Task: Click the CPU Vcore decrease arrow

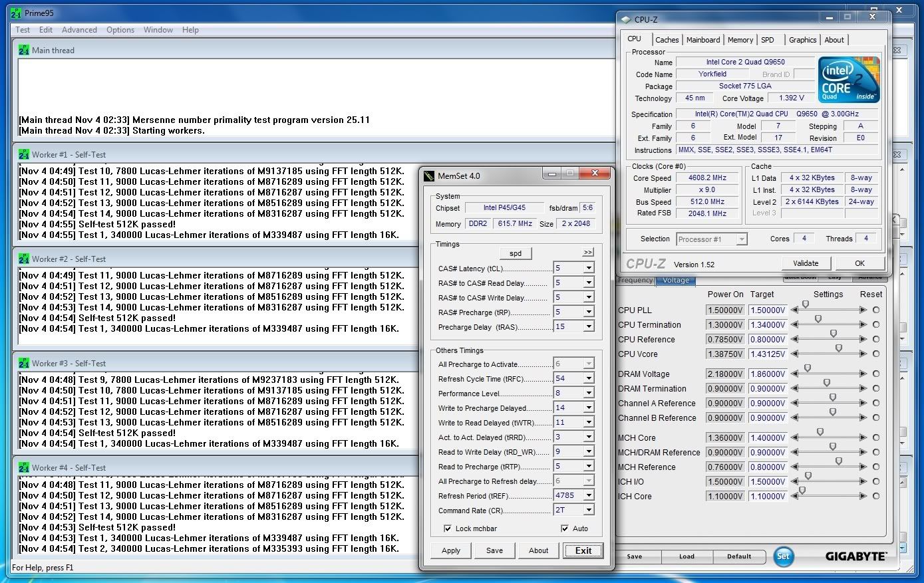Action: pyautogui.click(x=795, y=354)
